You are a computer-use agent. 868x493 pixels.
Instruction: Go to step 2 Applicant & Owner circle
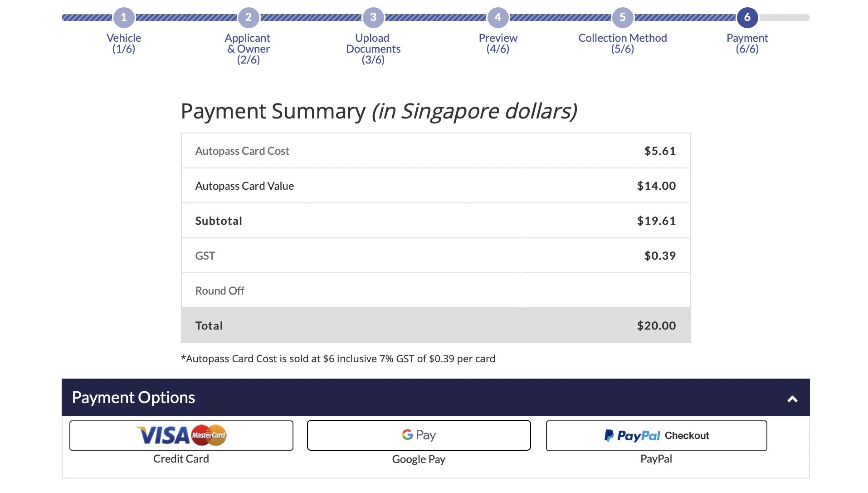tap(249, 17)
